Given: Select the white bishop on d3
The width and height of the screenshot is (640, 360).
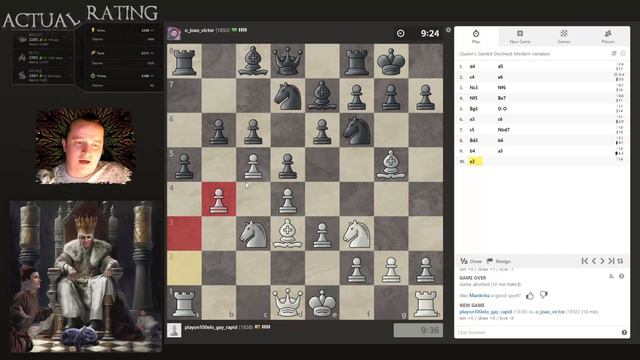Looking at the screenshot, I should tap(288, 233).
